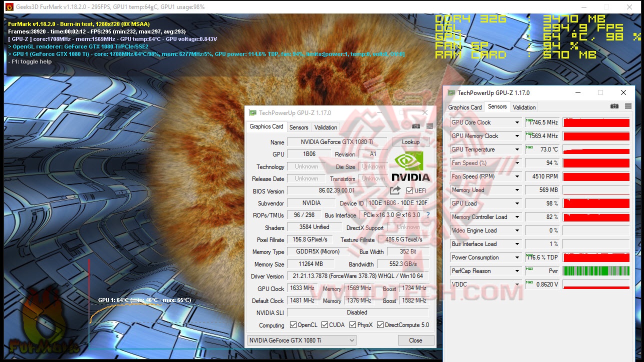Expand the Memory Controller Load sensor dropdown
Screen dimensions: 644x362
(x=517, y=217)
